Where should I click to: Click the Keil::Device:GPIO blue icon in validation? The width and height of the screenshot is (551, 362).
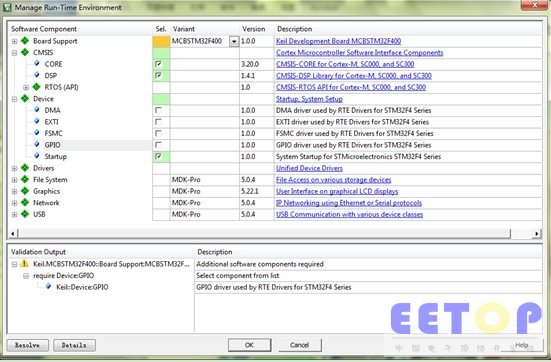pyautogui.click(x=48, y=286)
